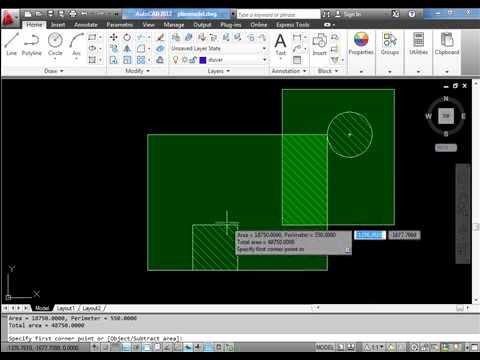The width and height of the screenshot is (480, 360).
Task: Select the Array tool in Modify panel
Action: pyautogui.click(x=141, y=60)
